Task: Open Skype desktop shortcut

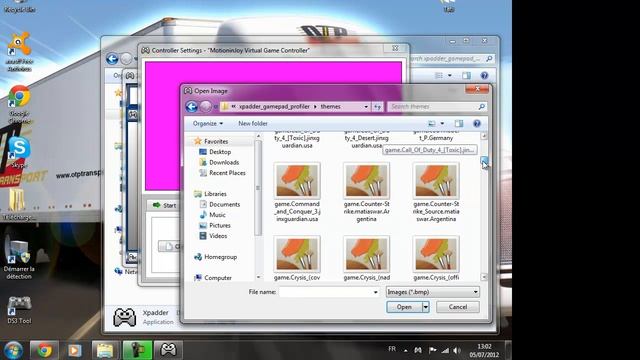Action: (x=19, y=153)
